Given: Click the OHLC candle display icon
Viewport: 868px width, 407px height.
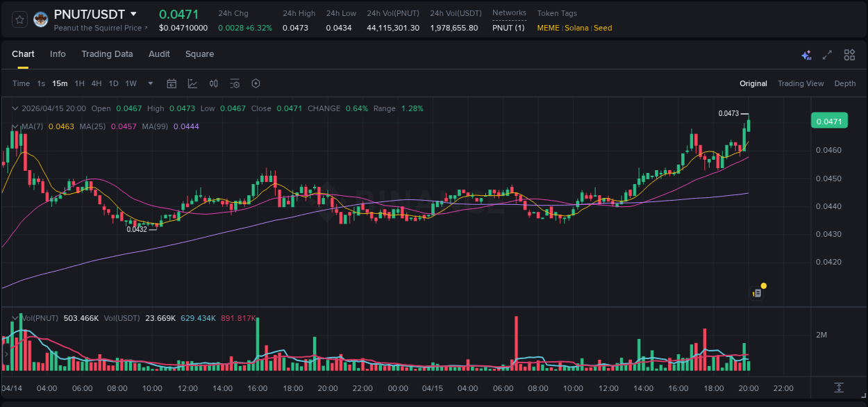Looking at the screenshot, I should point(214,83).
